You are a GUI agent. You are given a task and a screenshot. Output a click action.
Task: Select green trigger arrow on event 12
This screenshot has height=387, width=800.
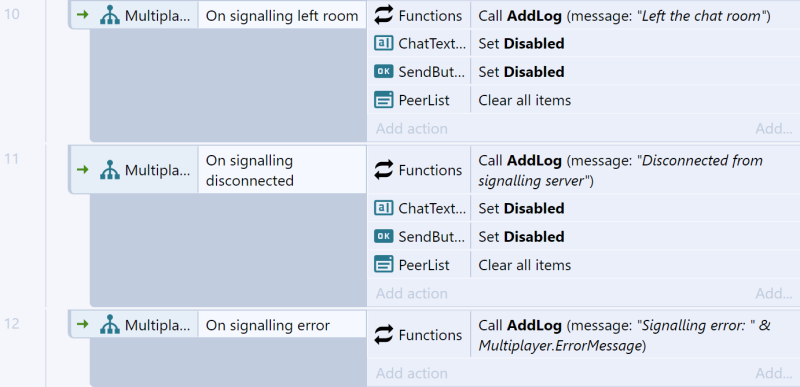(83, 324)
